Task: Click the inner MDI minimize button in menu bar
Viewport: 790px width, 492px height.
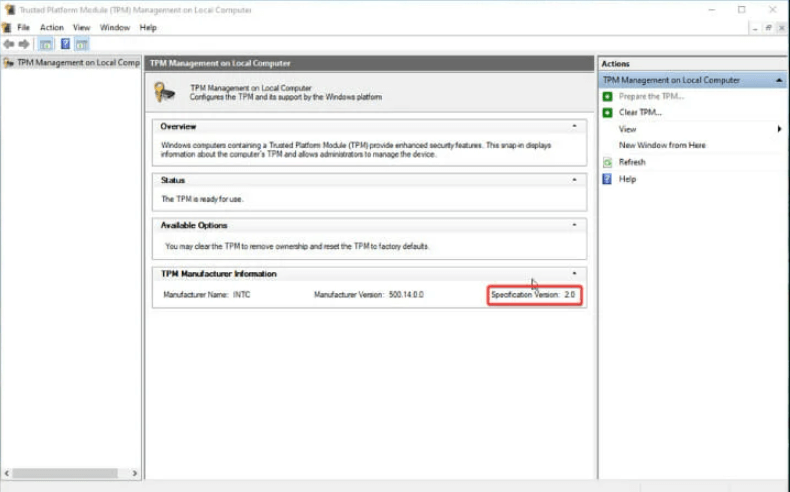Action: point(755,28)
